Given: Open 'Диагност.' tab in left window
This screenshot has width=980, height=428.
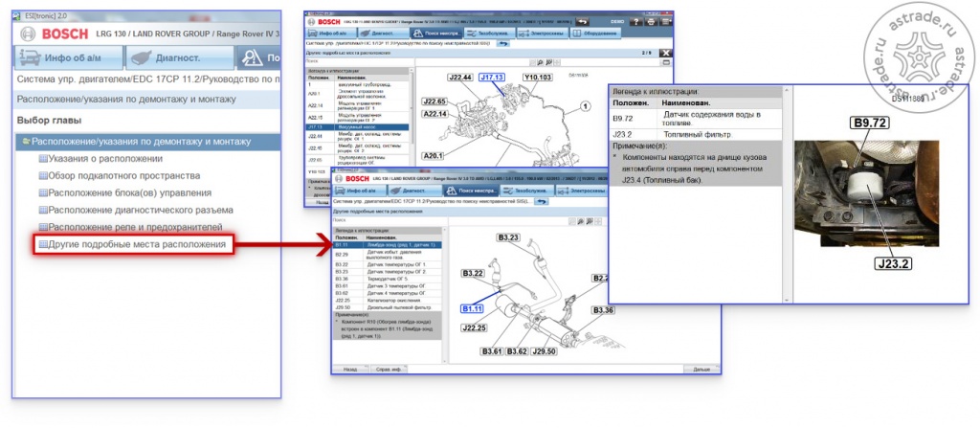Looking at the screenshot, I should pos(178,58).
